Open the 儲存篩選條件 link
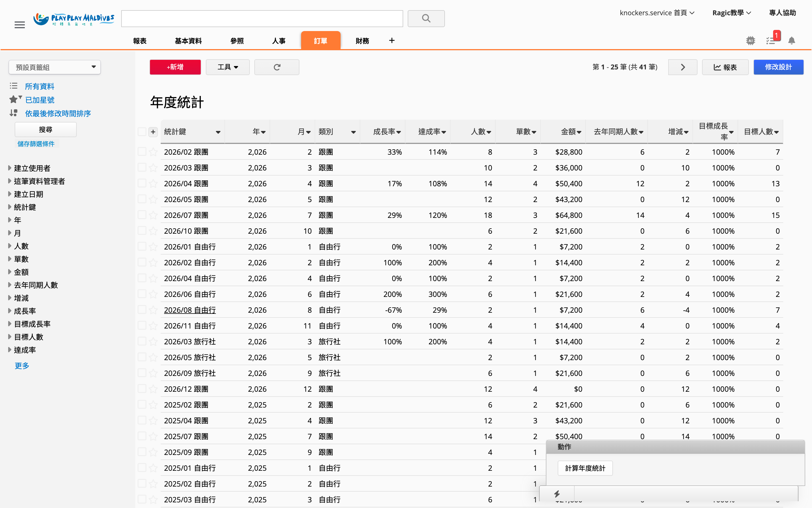The image size is (812, 508). point(36,144)
